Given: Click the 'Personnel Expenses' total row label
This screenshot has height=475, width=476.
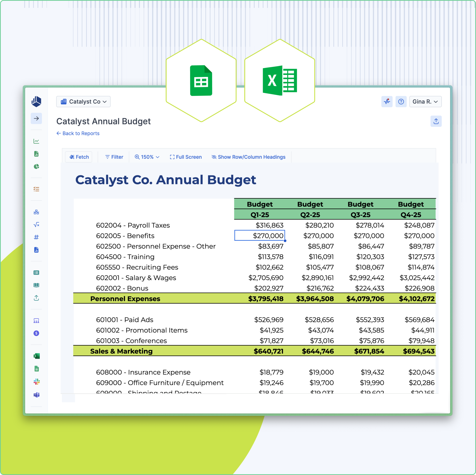Looking at the screenshot, I should [x=125, y=299].
